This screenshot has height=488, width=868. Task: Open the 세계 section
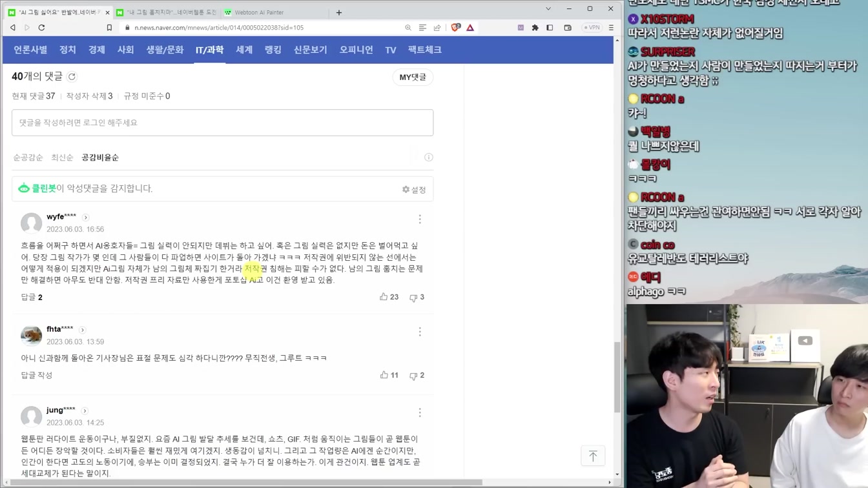(x=244, y=50)
